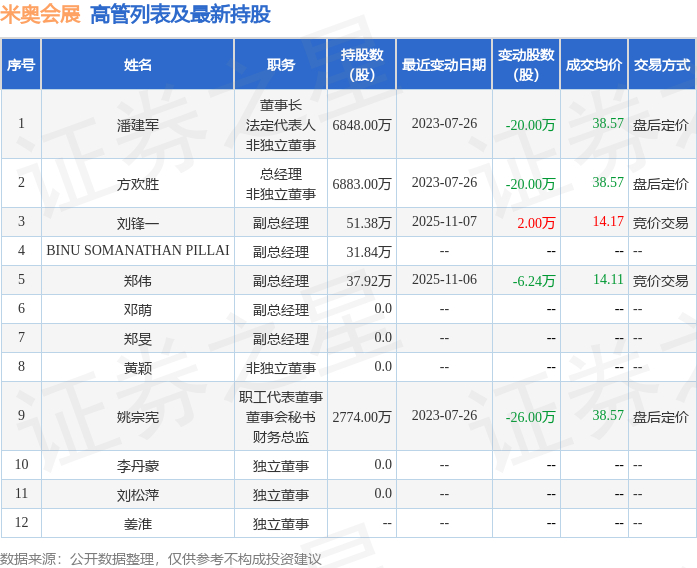Click the 最近变动日期 column header
This screenshot has width=697, height=568.
444,64
